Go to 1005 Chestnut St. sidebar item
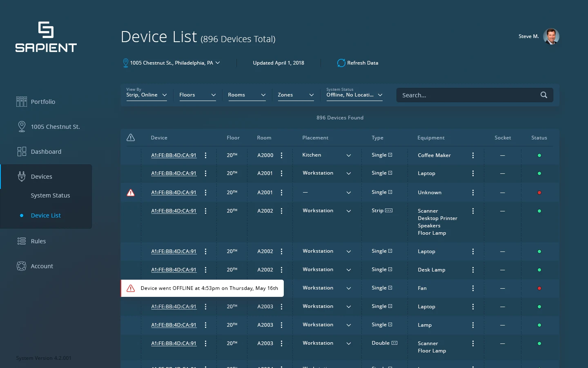 pyautogui.click(x=48, y=126)
